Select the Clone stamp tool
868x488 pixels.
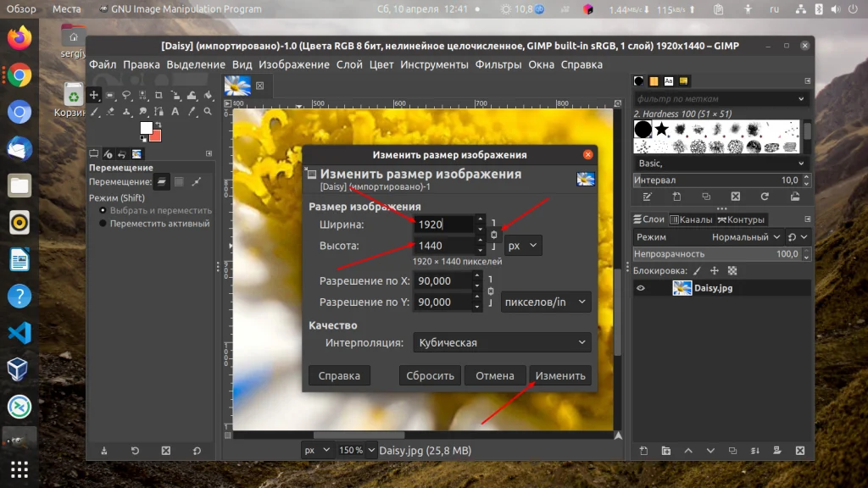(x=126, y=111)
